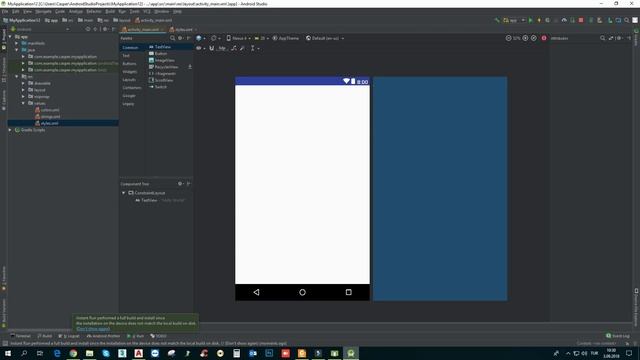
Task: Open the locale Default (en-us) dropdown
Action: [325, 38]
